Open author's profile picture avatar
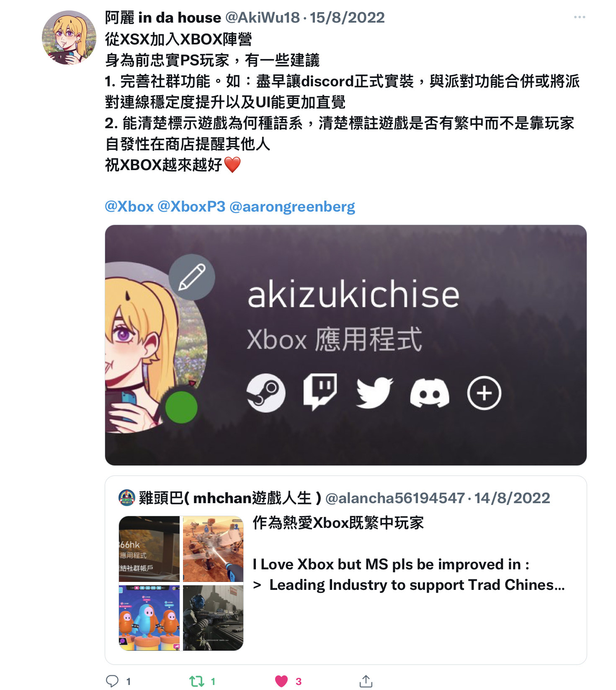This screenshot has height=690, width=616. tap(69, 38)
